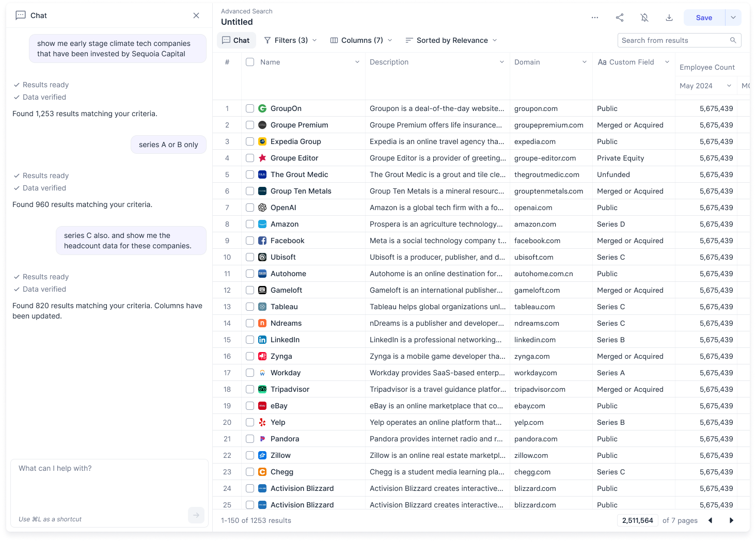Screen dimensions: 756x542
Task: Check the Tableau row checkbox
Action: point(250,307)
